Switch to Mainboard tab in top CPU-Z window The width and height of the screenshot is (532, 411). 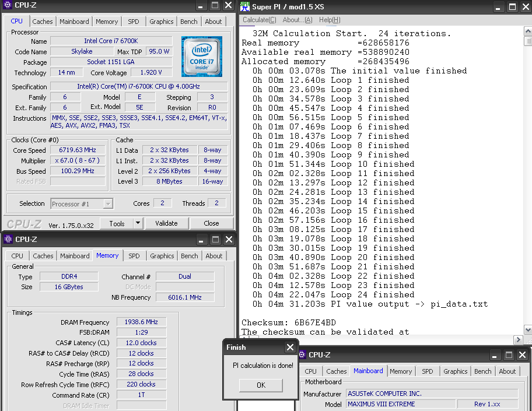pyautogui.click(x=74, y=22)
